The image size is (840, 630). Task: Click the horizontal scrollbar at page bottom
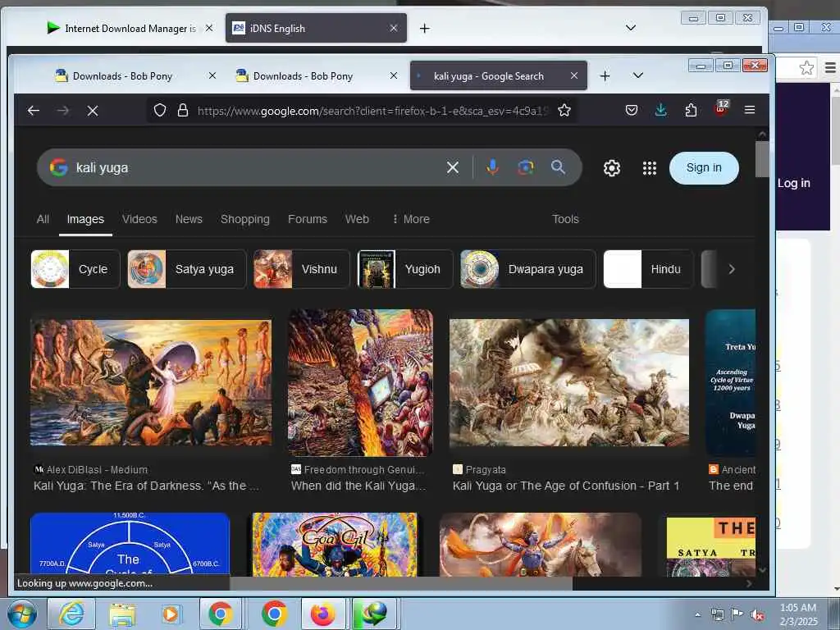[x=400, y=583]
